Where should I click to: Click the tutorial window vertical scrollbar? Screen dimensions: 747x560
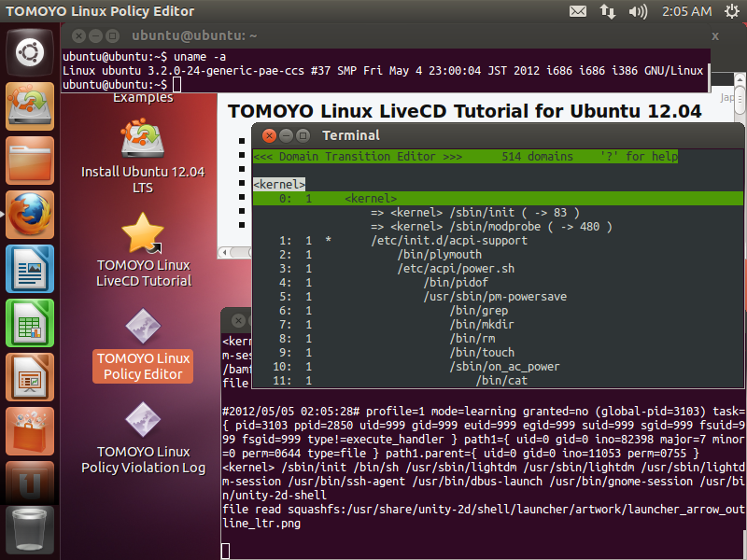tap(740, 98)
